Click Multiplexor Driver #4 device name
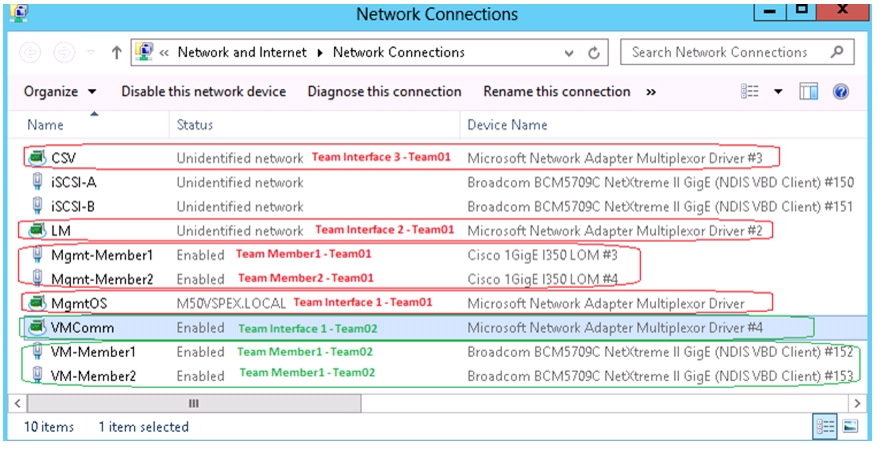Screen dimensions: 882x473 [x=615, y=327]
